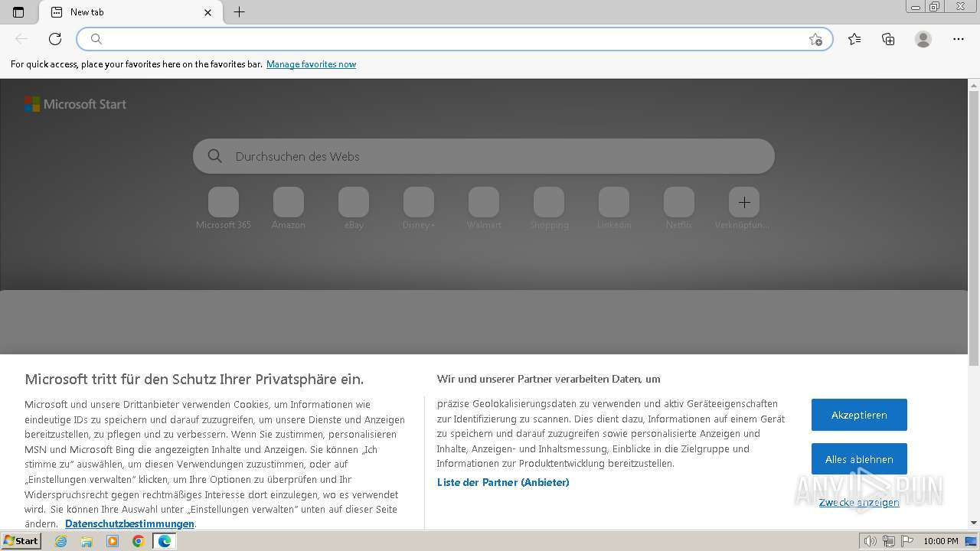Open the LinkedIn shortcut tile
The image size is (980, 551).
pyautogui.click(x=614, y=208)
